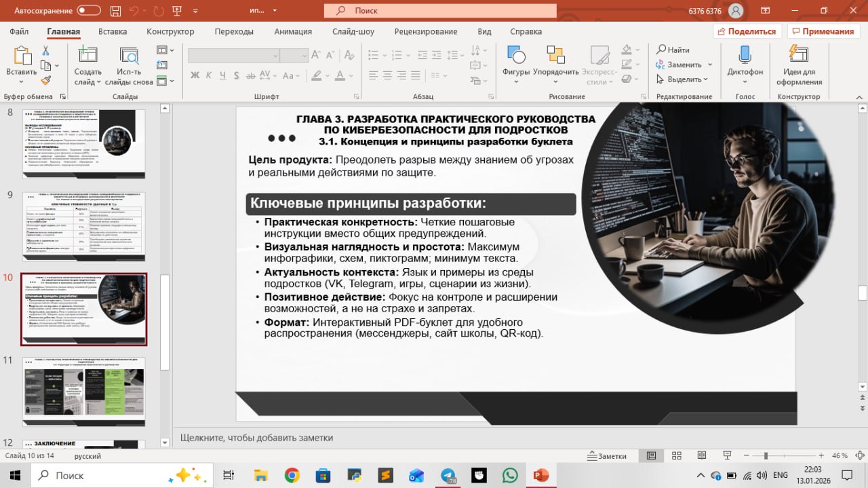
Task: Select the Format Painter brush icon
Action: tap(46, 80)
